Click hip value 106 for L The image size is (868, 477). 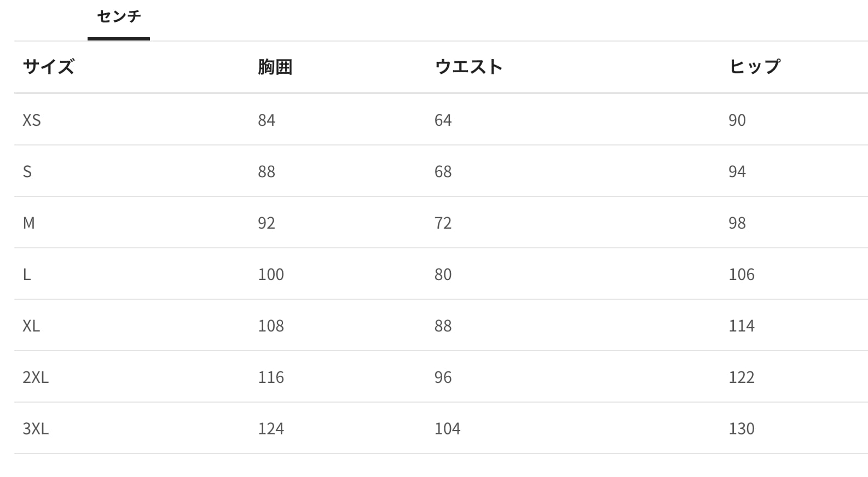[x=741, y=275]
